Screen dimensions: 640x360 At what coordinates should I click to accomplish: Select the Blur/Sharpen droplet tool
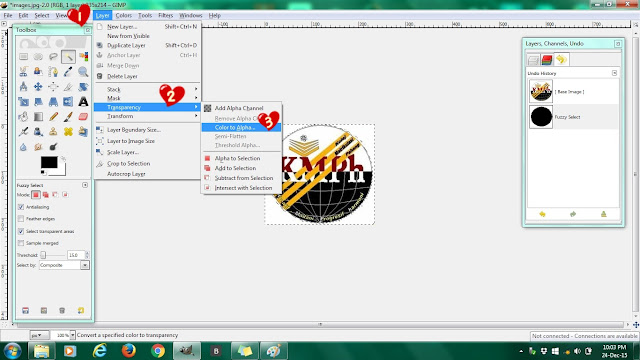click(x=24, y=147)
